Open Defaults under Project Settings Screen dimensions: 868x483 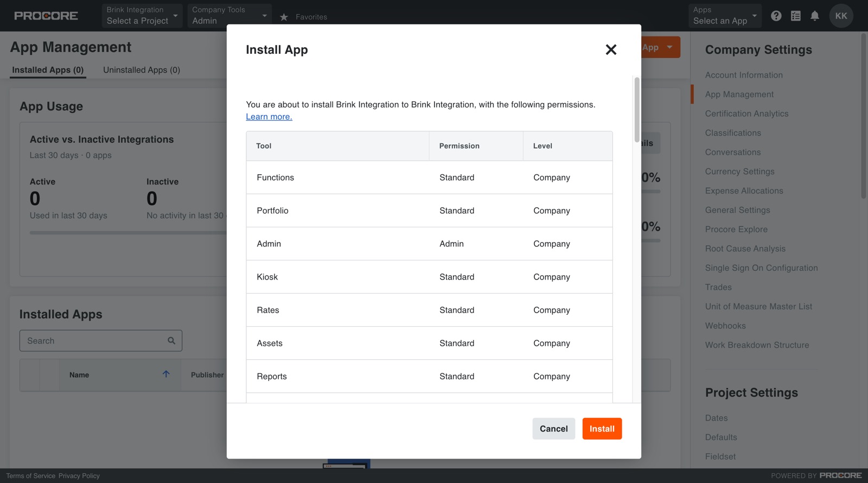721,437
